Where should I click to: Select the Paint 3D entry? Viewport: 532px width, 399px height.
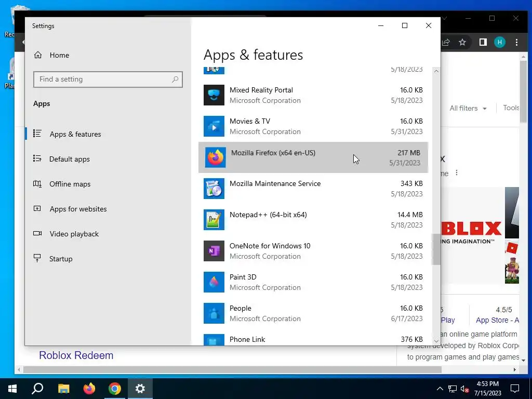point(313,282)
